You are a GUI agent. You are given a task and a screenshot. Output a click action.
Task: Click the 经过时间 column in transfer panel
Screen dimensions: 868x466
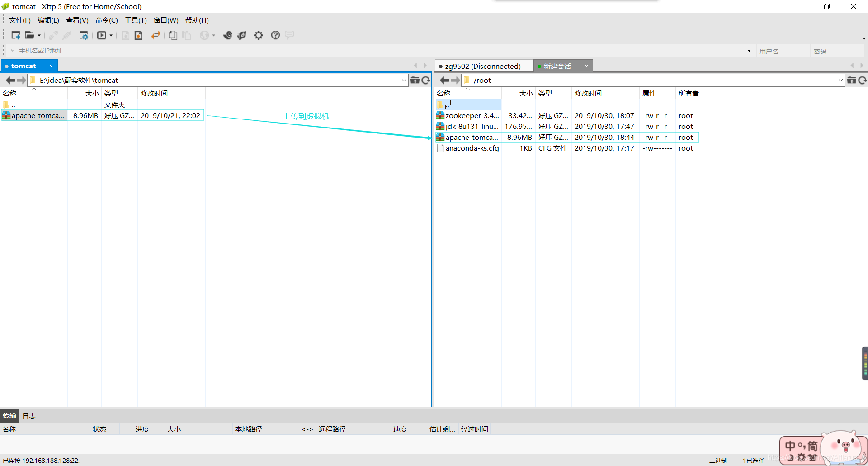click(x=474, y=429)
